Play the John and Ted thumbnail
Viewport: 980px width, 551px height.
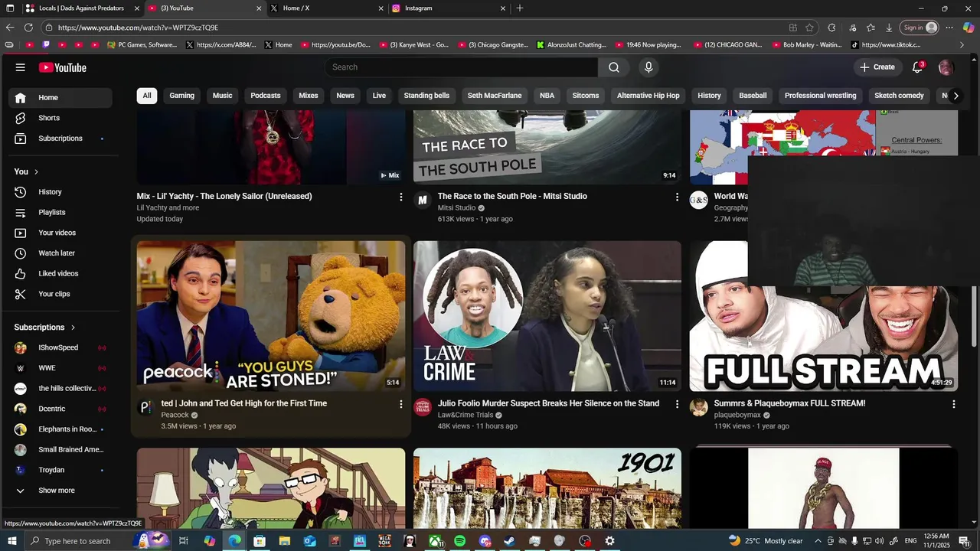pyautogui.click(x=271, y=316)
